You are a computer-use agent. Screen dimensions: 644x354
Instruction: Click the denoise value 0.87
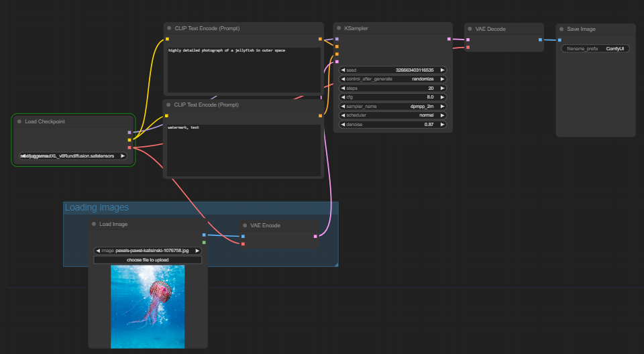point(429,125)
